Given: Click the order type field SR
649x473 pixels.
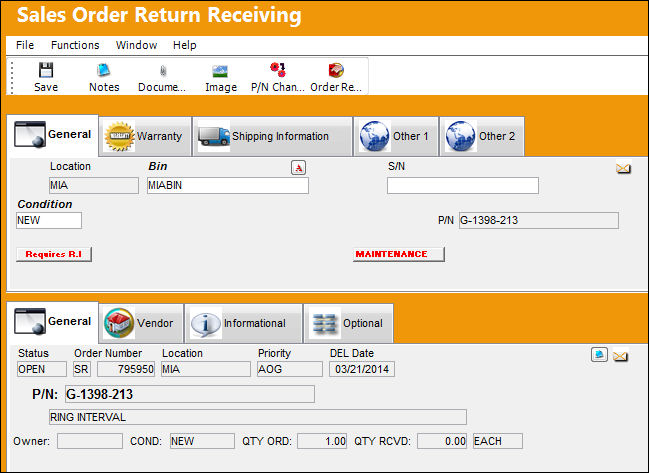Looking at the screenshot, I should pos(82,369).
